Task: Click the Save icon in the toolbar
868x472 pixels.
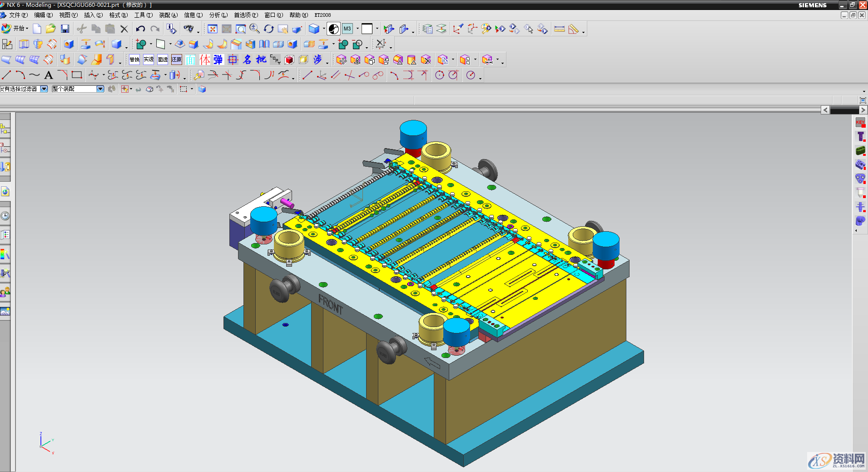Action: click(x=65, y=29)
